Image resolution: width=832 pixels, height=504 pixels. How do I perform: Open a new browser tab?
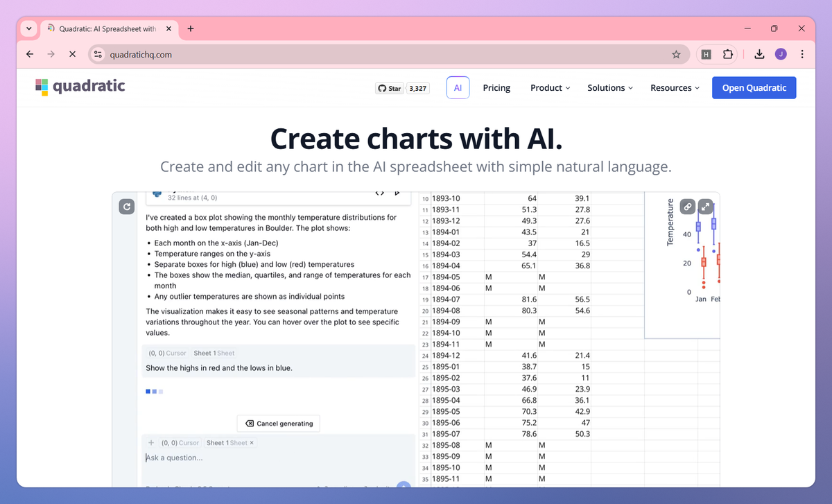click(191, 29)
